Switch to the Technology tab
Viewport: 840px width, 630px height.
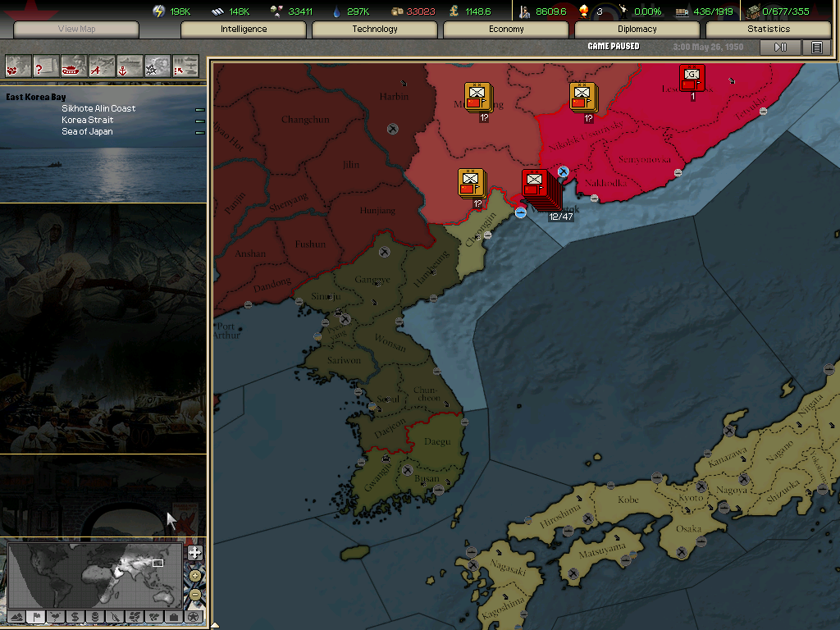[x=375, y=30]
